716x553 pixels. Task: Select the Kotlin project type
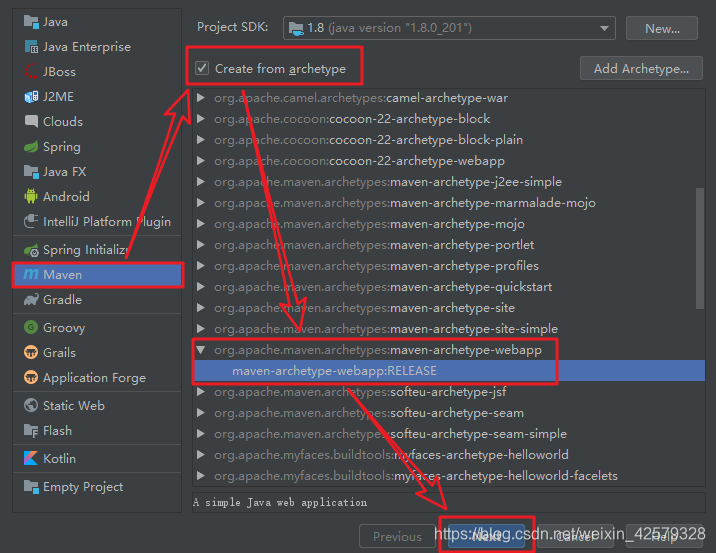point(97,458)
